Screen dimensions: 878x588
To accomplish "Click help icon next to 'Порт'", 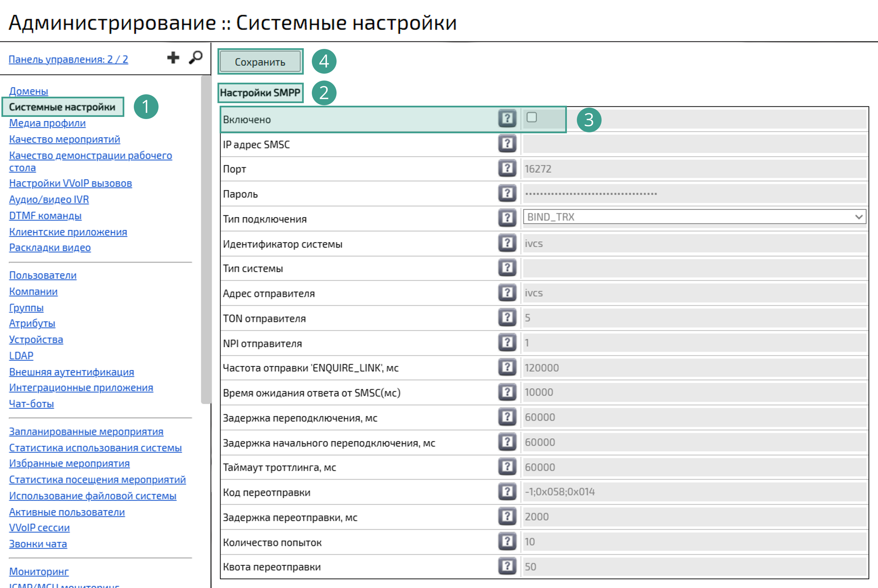I will click(507, 168).
